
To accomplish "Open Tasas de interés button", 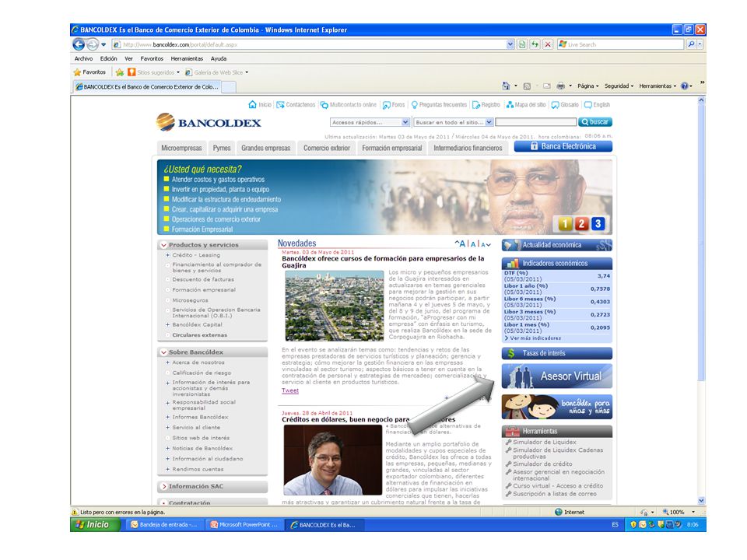I will pos(556,353).
